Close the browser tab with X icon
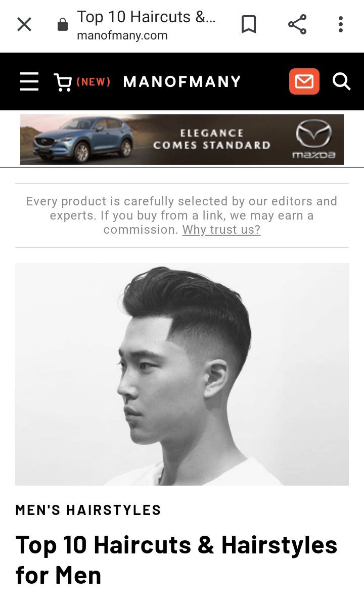Viewport: 364px width, 601px height. tap(24, 25)
